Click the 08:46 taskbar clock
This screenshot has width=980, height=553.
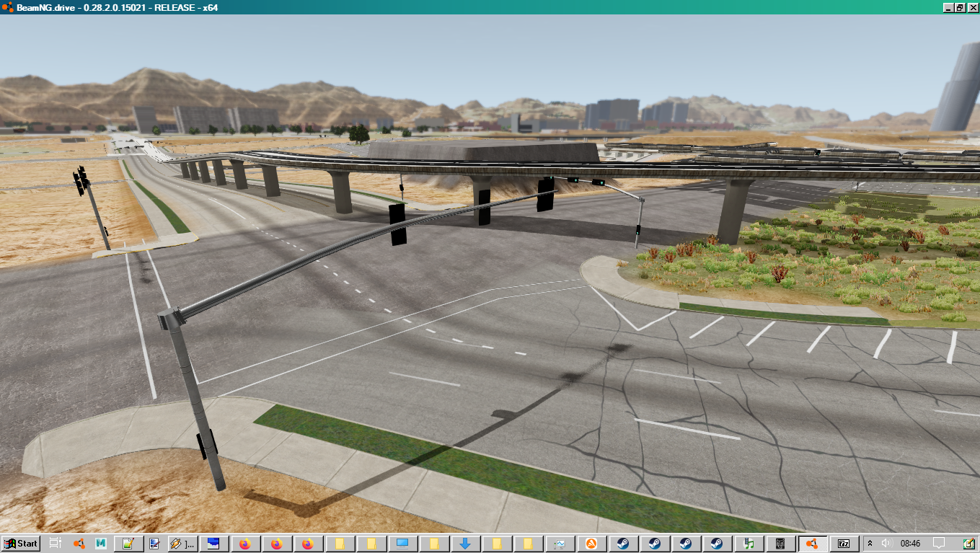pyautogui.click(x=910, y=544)
